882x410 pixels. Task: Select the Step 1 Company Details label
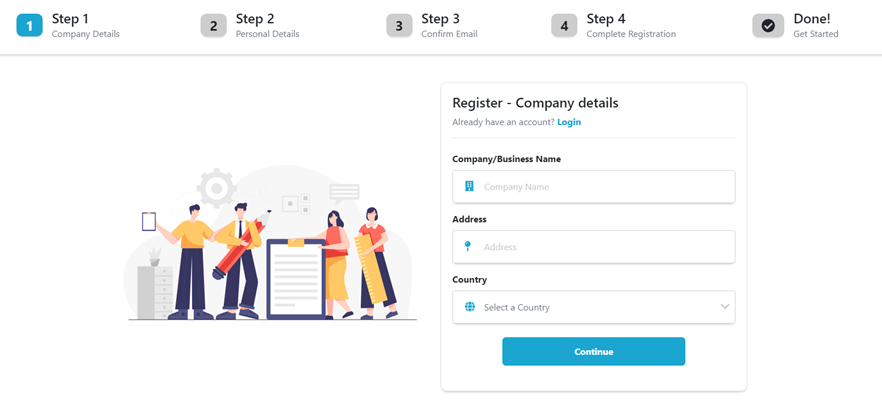pyautogui.click(x=85, y=26)
